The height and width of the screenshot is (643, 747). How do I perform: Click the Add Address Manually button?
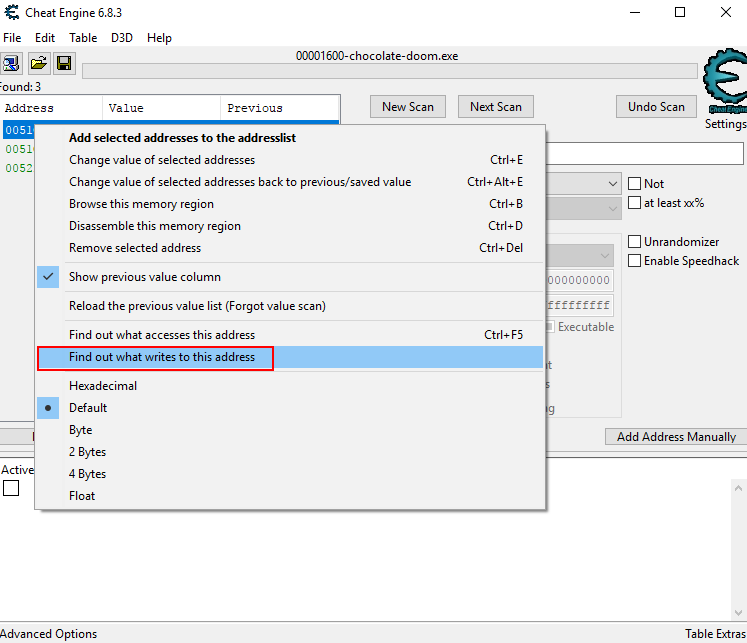(676, 437)
